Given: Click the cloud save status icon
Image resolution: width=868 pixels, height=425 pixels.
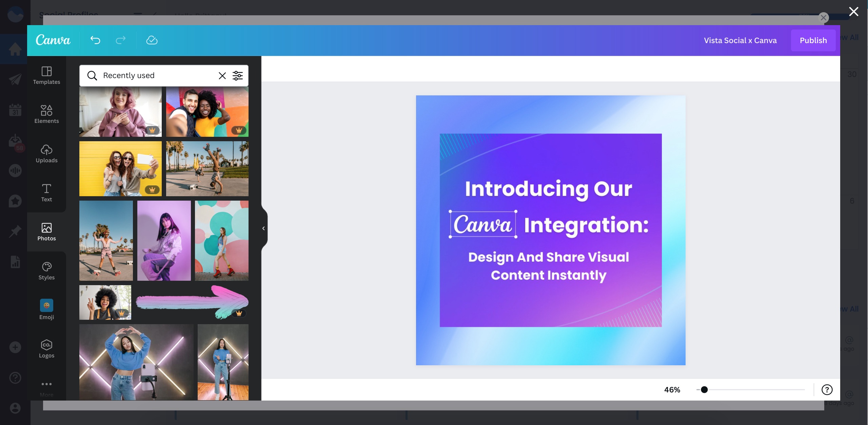Looking at the screenshot, I should [152, 40].
